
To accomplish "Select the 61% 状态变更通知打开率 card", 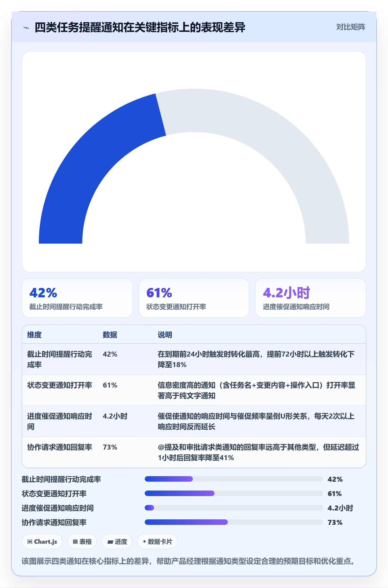I will click(194, 298).
